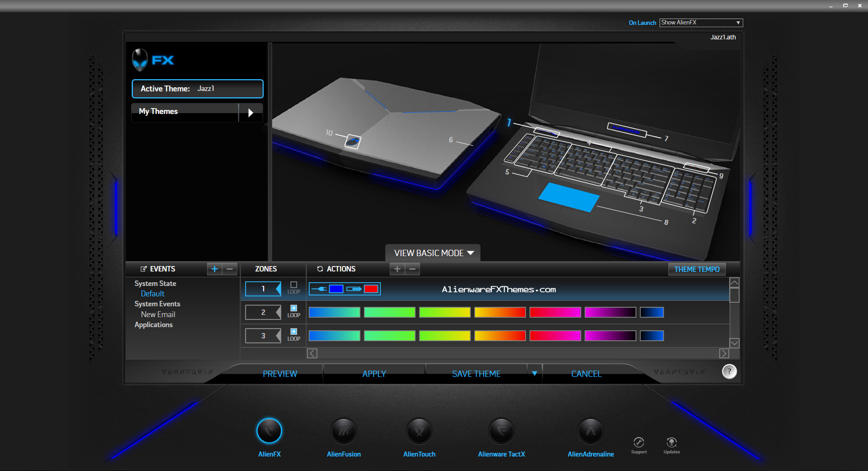Screen dimensions: 868x471
Task: Check for Updates icon
Action: click(672, 442)
